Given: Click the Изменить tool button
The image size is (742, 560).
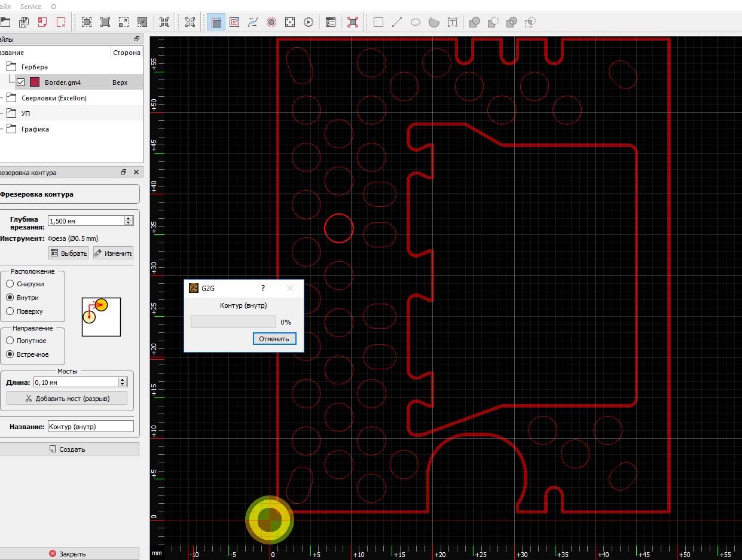Looking at the screenshot, I should 113,253.
